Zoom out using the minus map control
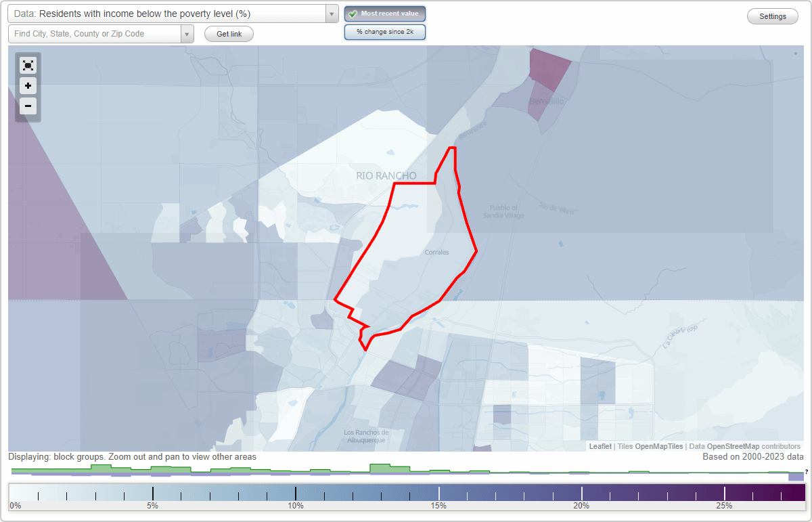The width and height of the screenshot is (812, 522). point(28,106)
